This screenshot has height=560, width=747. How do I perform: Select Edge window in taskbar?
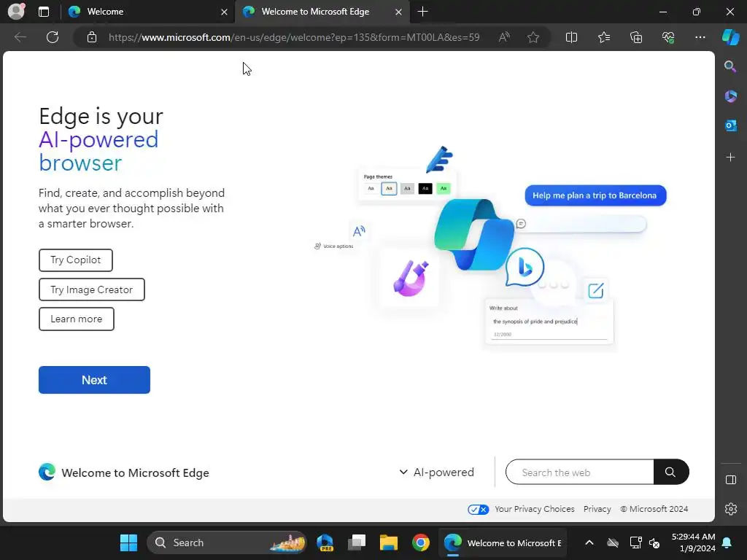pyautogui.click(x=502, y=542)
